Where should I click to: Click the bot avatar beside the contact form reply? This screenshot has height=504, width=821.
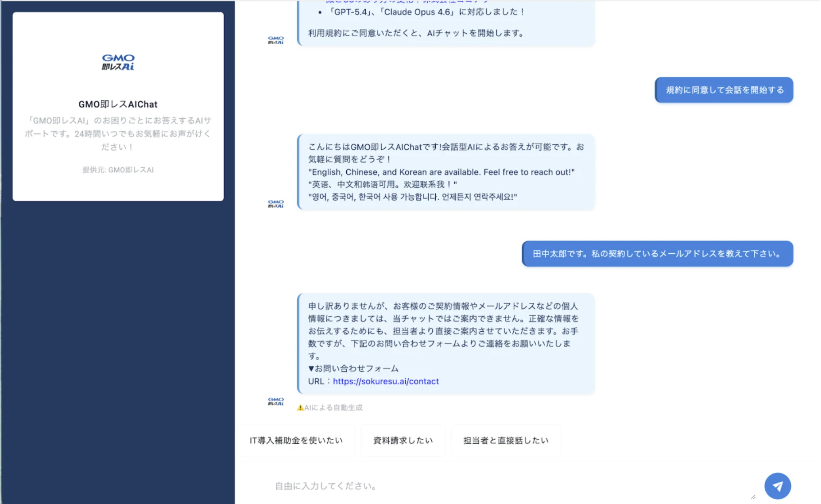pyautogui.click(x=275, y=401)
